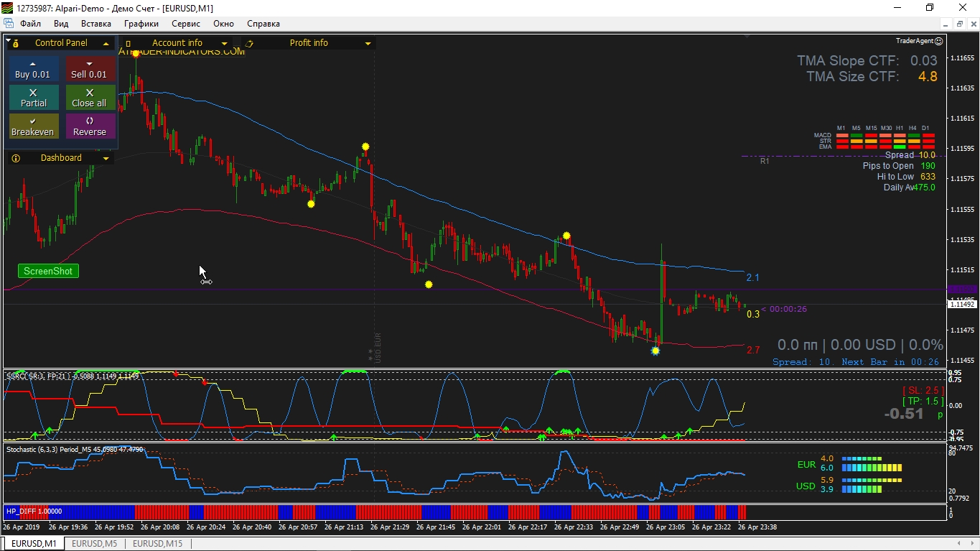Click the Stochastic (6,3,3) indicator label
This screenshot has width=980, height=551.
click(75, 450)
